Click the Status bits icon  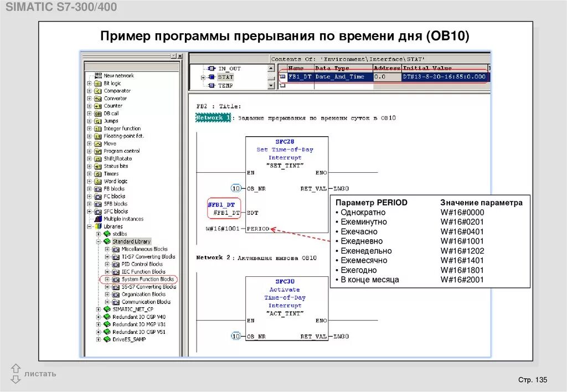click(x=97, y=166)
